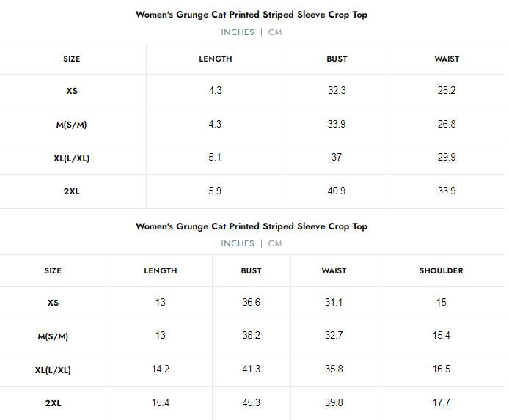
Task: Click the 2XL bust value 40.9
Action: (x=337, y=191)
